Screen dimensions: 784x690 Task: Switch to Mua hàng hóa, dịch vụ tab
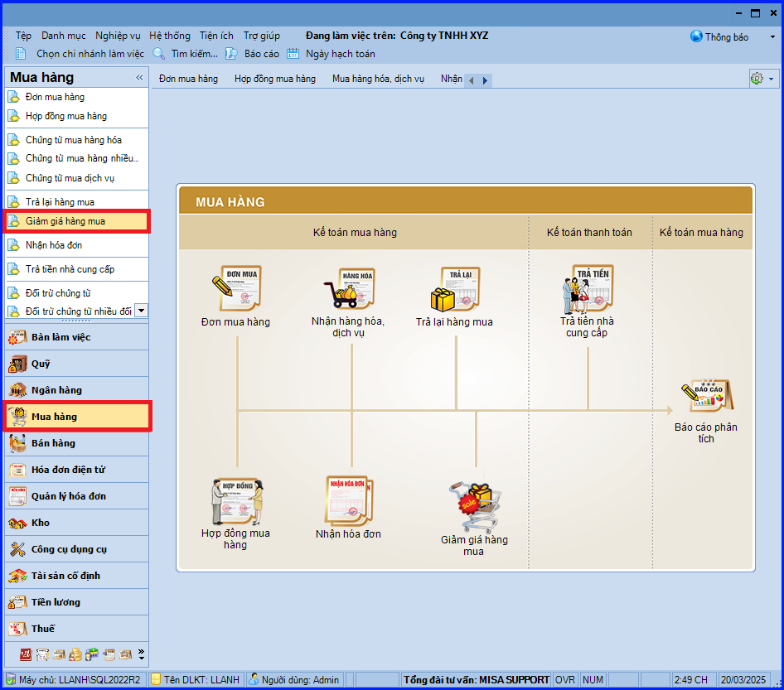(378, 80)
